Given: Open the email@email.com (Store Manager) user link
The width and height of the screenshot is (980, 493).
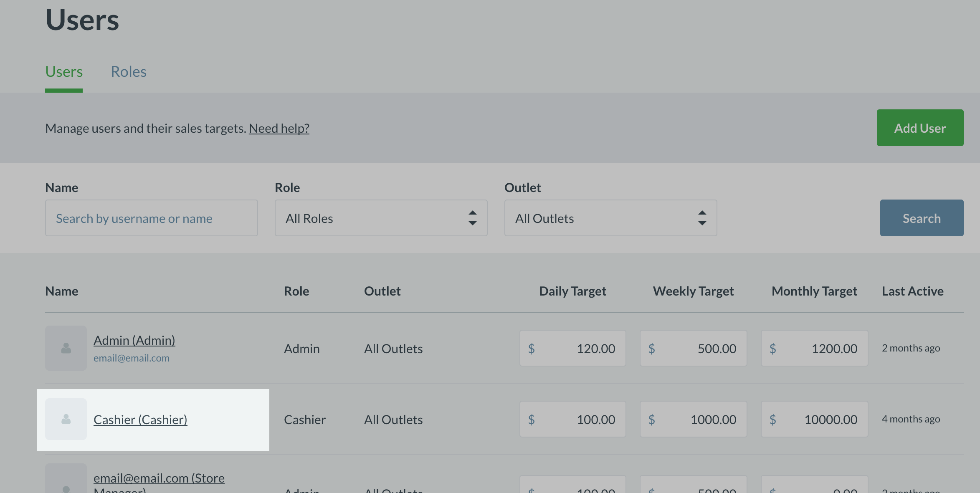Looking at the screenshot, I should point(159,478).
